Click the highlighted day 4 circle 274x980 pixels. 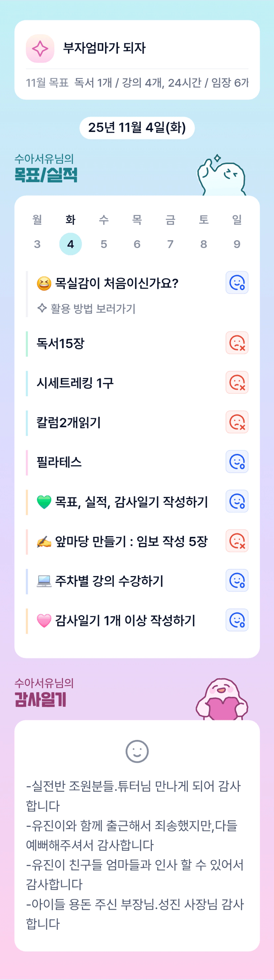point(71,244)
